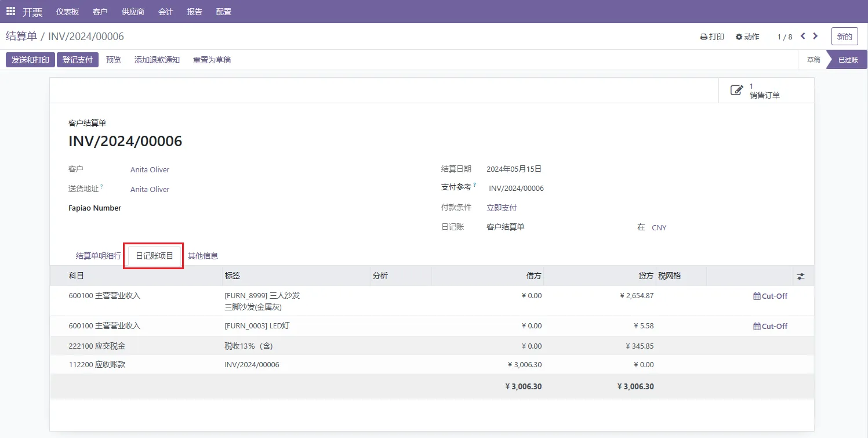Click credit amount ¥ 345.85
This screenshot has width=868, height=438.
tap(640, 346)
